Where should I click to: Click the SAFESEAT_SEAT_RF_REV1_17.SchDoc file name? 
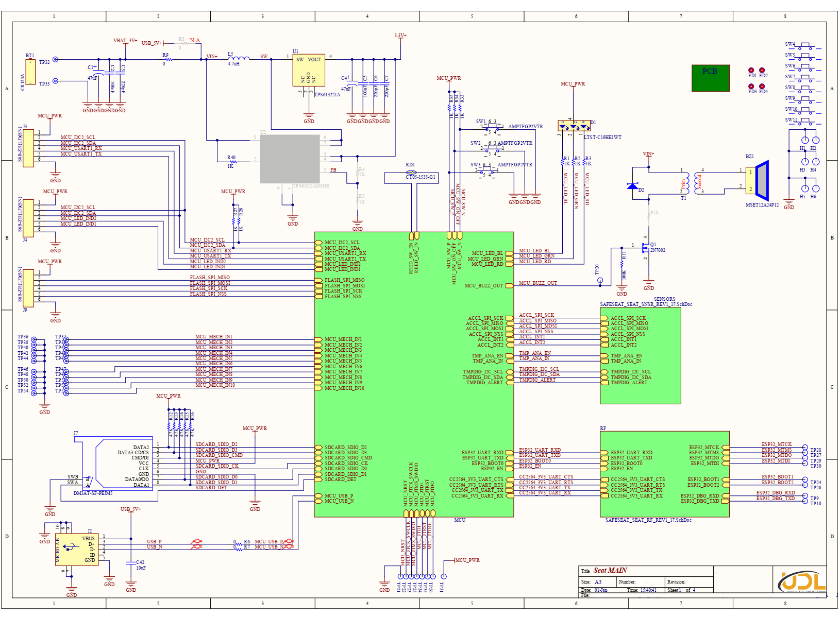[x=648, y=520]
